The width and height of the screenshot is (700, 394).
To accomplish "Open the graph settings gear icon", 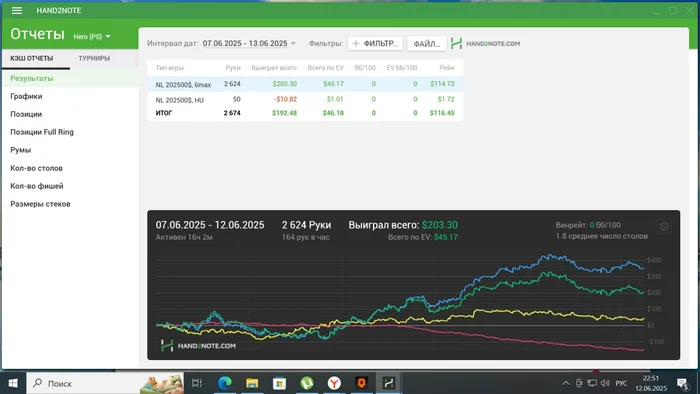I will click(664, 226).
